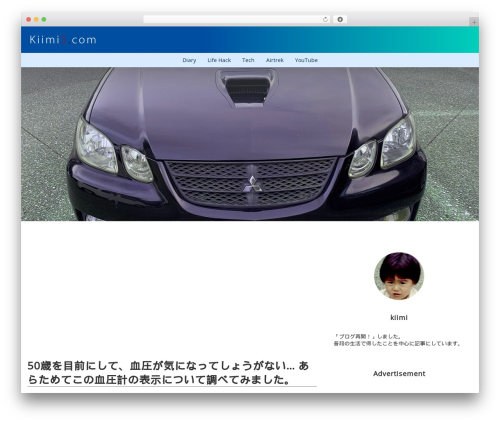Open the Life Hack menu item
500x423 pixels.
pyautogui.click(x=219, y=60)
